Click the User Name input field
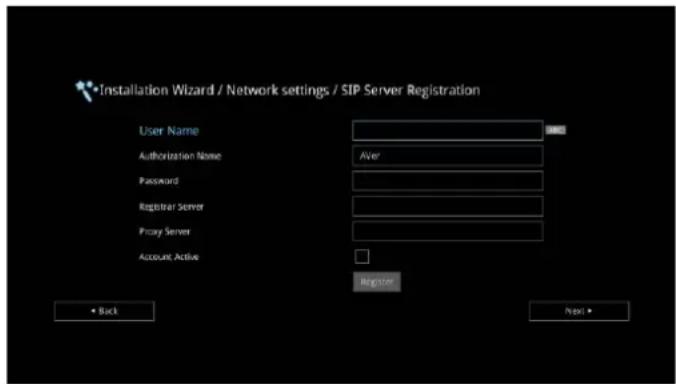 448,131
